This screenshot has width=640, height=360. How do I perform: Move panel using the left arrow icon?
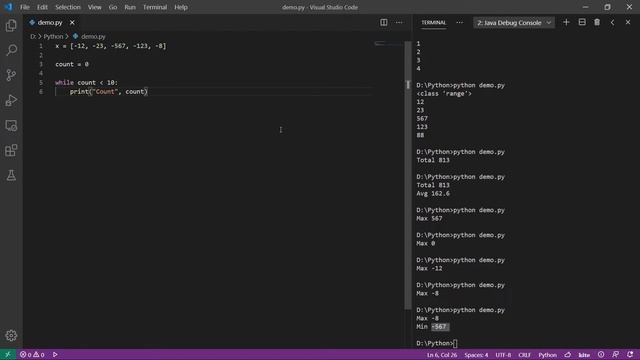(612, 22)
